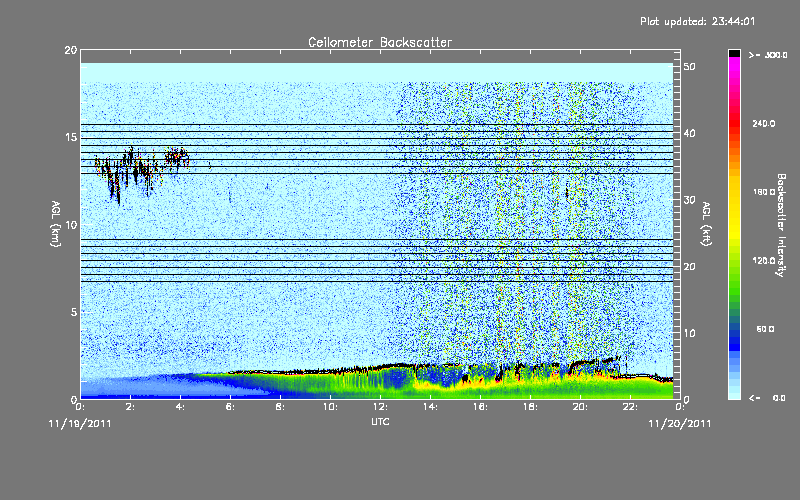Click the "16:" hour tick on time axis

click(x=480, y=407)
